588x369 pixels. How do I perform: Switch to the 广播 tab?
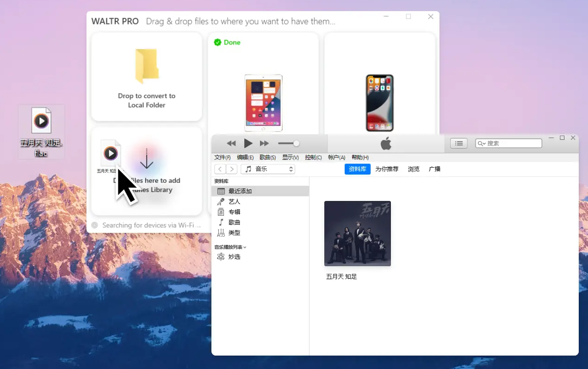[x=435, y=169]
